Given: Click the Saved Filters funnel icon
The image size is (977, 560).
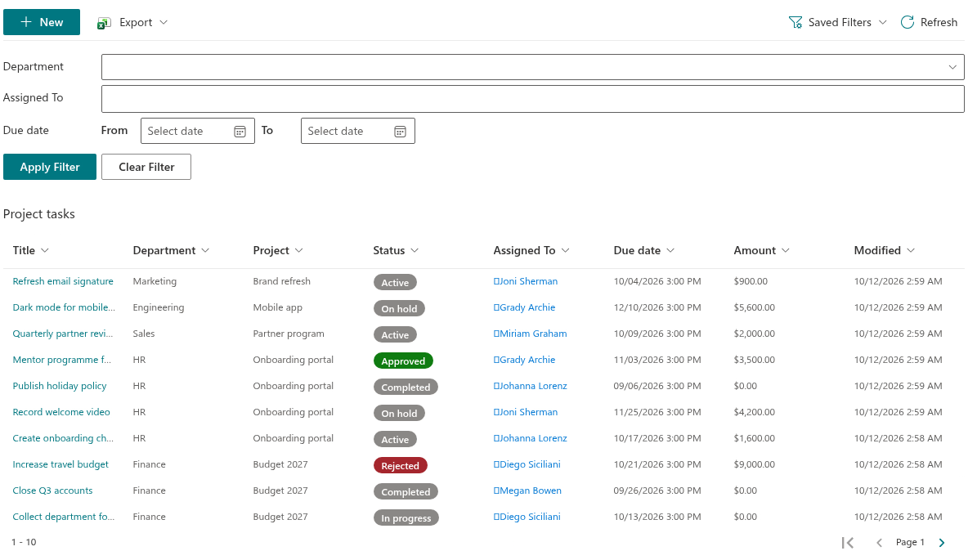Looking at the screenshot, I should [x=795, y=22].
